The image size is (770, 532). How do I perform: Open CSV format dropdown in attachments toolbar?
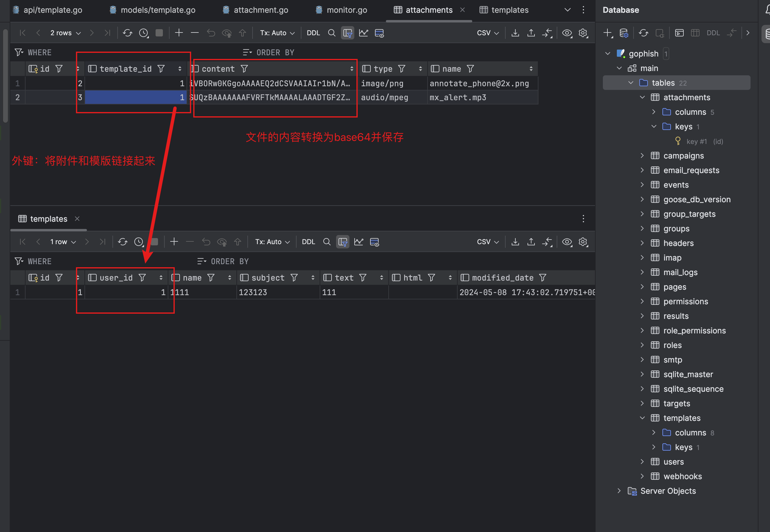(487, 33)
